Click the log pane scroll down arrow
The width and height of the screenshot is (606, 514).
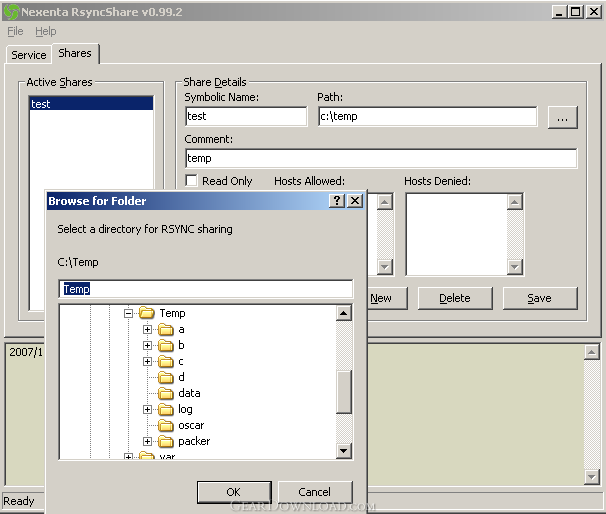[x=592, y=477]
